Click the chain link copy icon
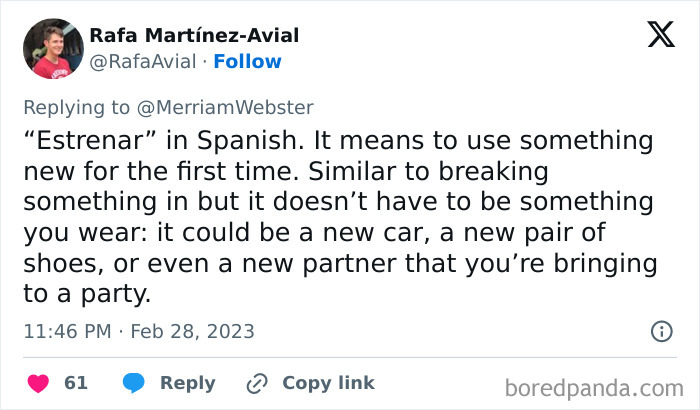 (x=257, y=383)
